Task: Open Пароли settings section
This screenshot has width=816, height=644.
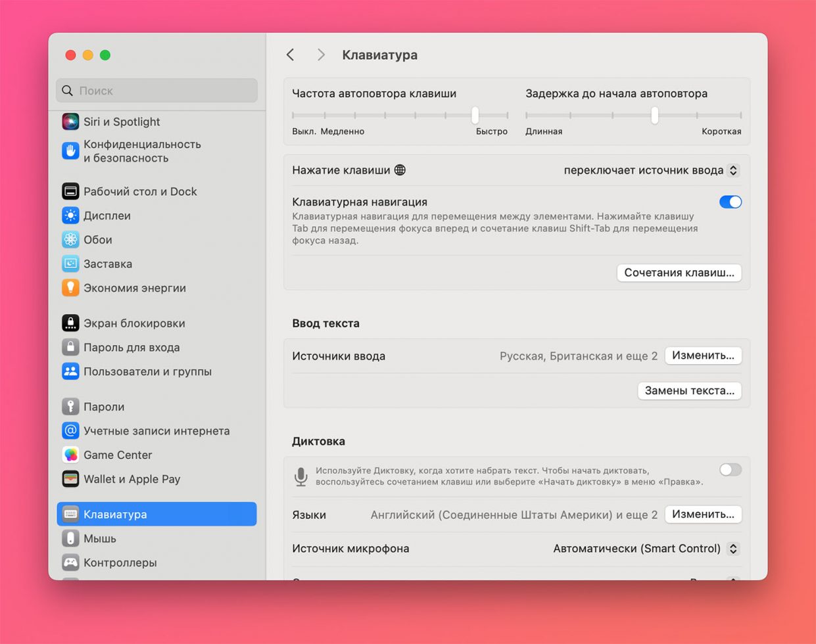Action: click(x=156, y=407)
